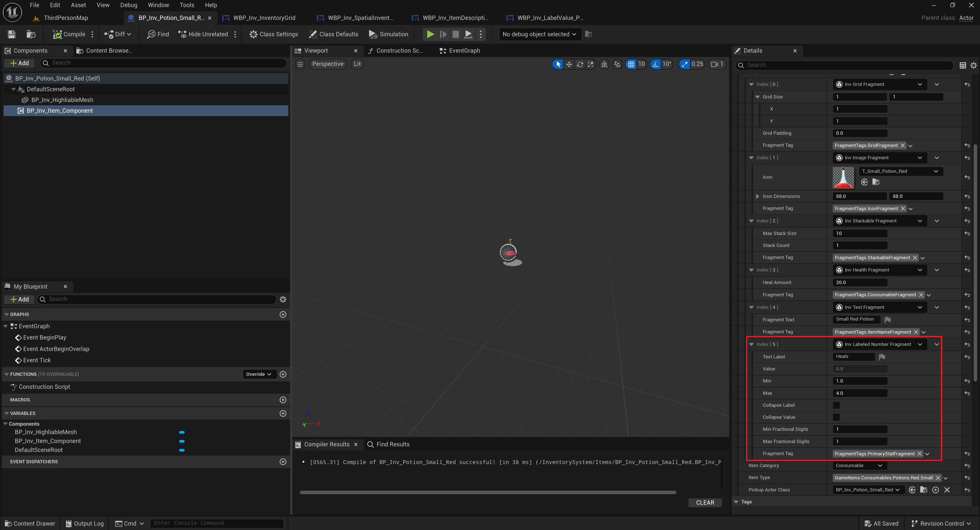Toggle grid snapping in viewport toolbar
980x530 pixels.
tap(631, 64)
